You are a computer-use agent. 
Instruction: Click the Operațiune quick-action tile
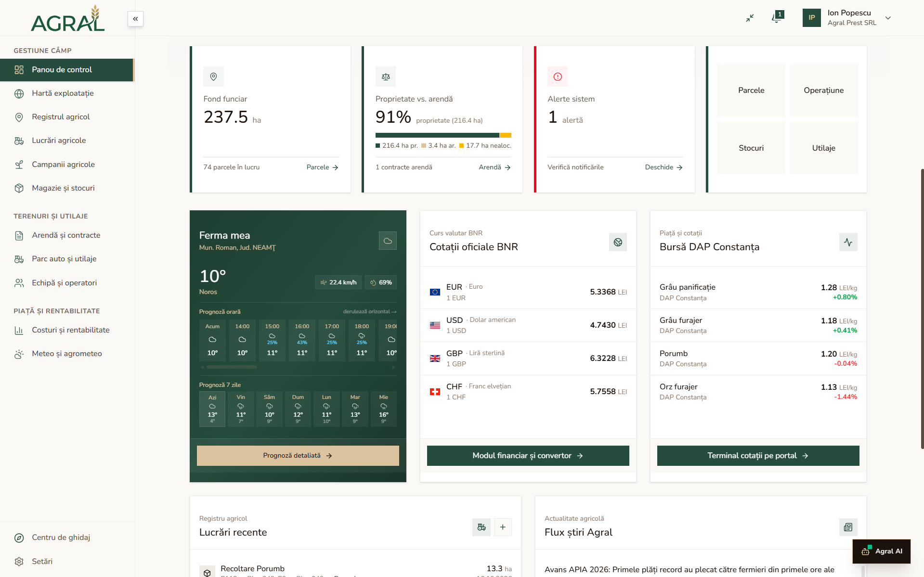tap(823, 90)
